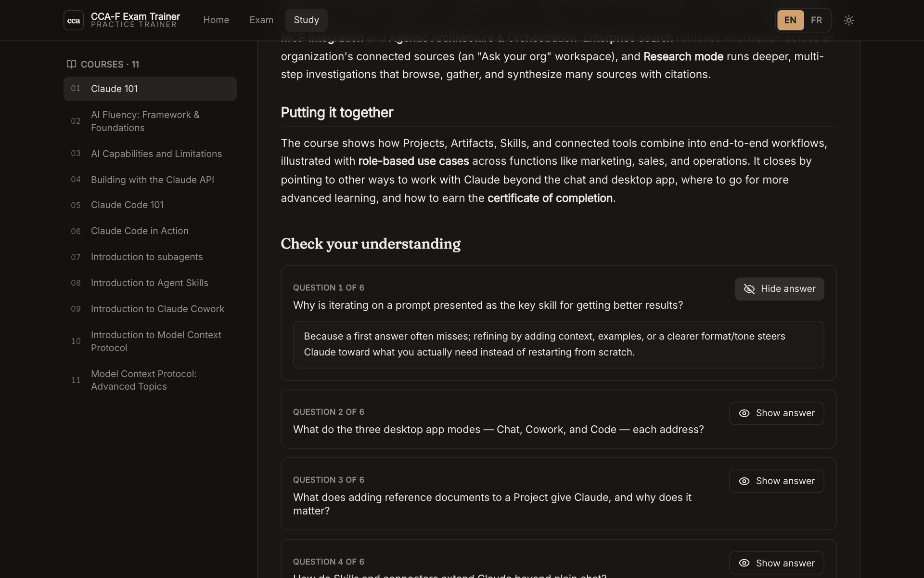The image size is (924, 578).
Task: Show the answer for Question 2
Action: point(776,413)
